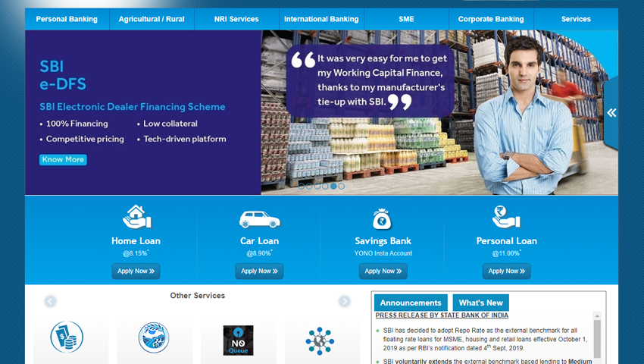Click the Home Loan @8.15% rate text
The image size is (644, 364).
[x=136, y=253]
